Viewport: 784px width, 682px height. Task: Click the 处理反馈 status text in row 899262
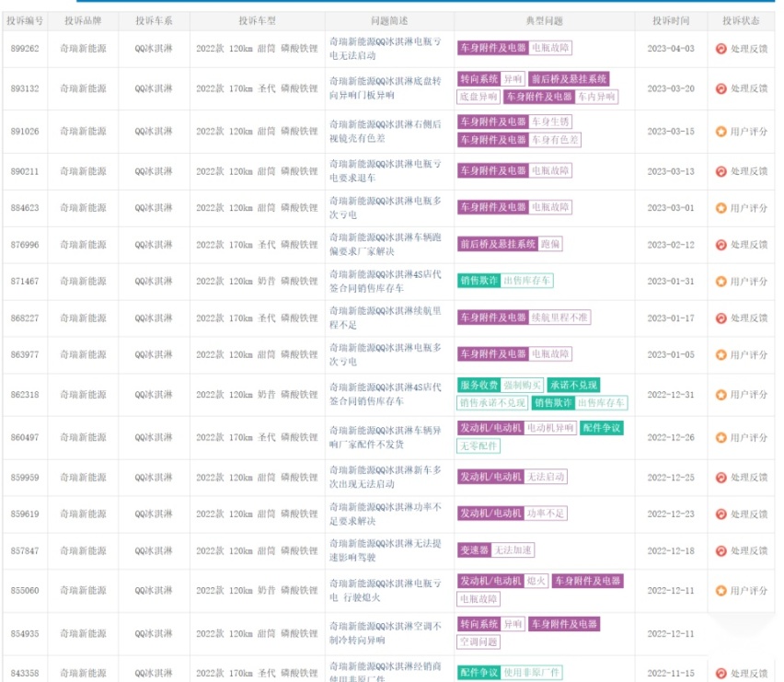749,49
